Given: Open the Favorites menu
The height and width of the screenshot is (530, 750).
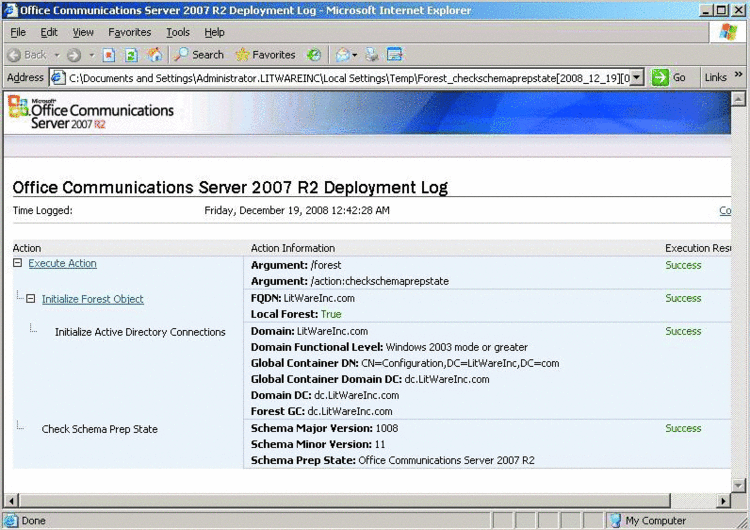Looking at the screenshot, I should (x=130, y=32).
